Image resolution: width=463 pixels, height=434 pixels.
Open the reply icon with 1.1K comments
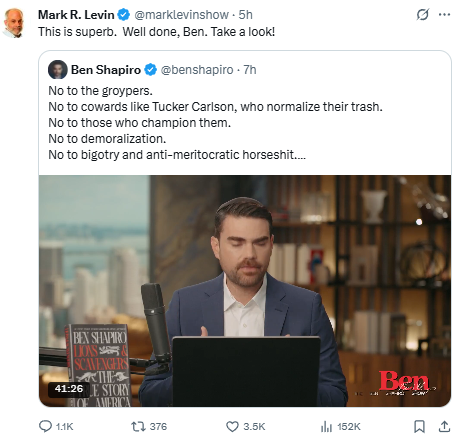pos(45,426)
